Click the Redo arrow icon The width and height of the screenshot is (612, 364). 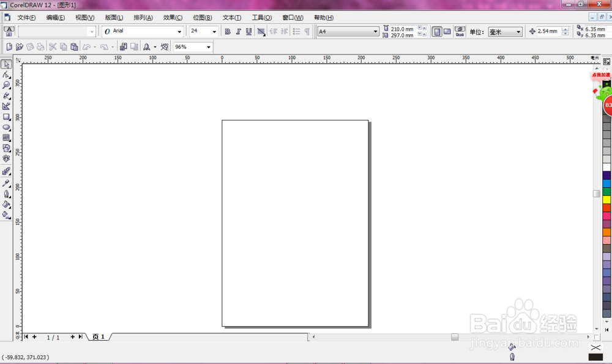pos(104,47)
